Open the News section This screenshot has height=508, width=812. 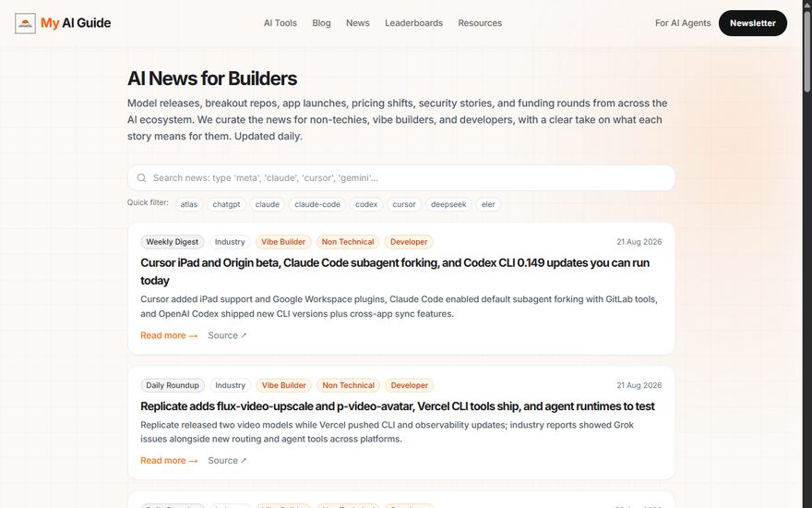[358, 23]
